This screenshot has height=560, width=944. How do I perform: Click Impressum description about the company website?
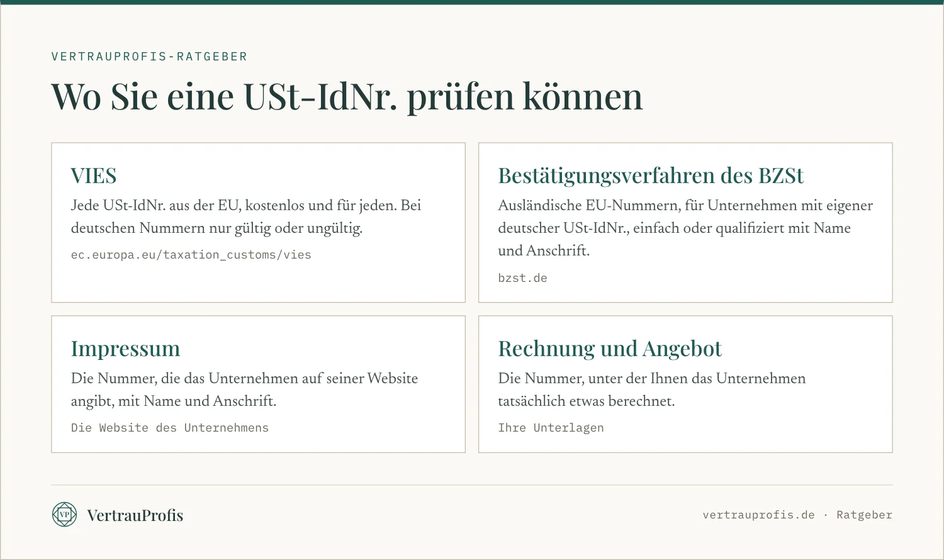tap(245, 389)
